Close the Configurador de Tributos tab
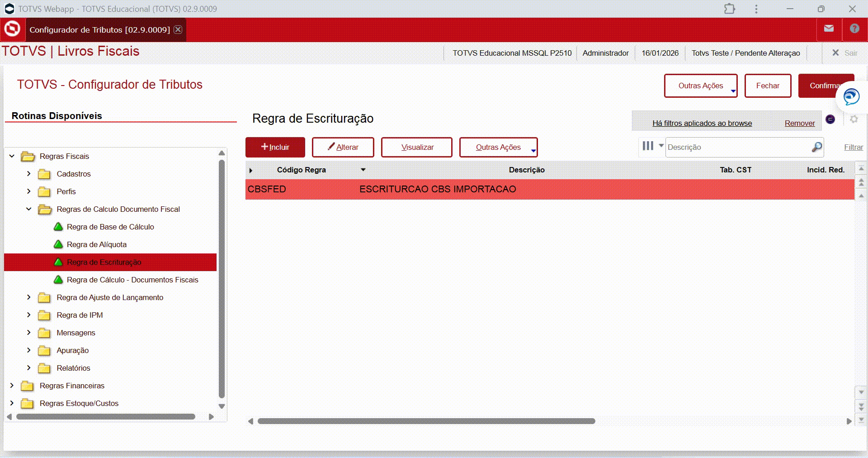The image size is (868, 458). pyautogui.click(x=178, y=29)
